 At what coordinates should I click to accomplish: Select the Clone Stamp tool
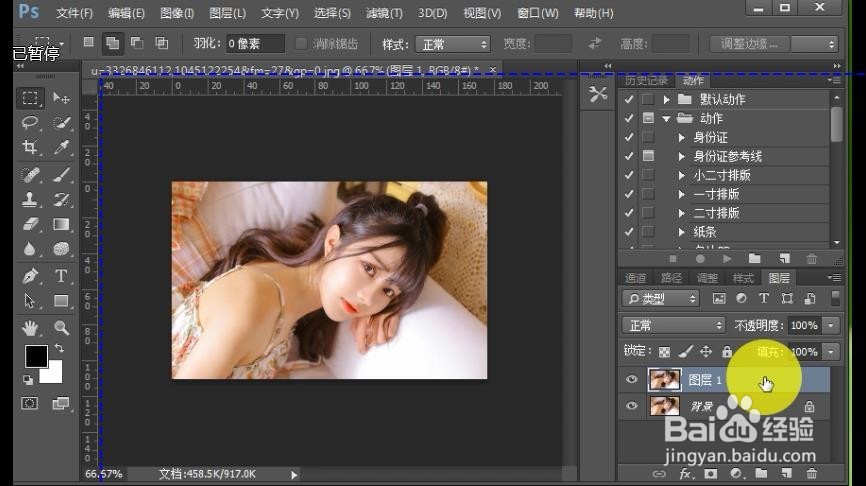point(30,199)
